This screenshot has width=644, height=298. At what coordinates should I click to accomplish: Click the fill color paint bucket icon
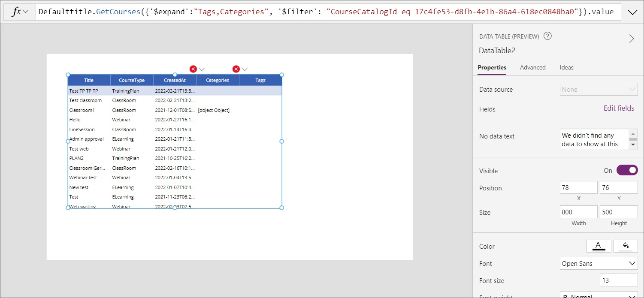pos(626,246)
